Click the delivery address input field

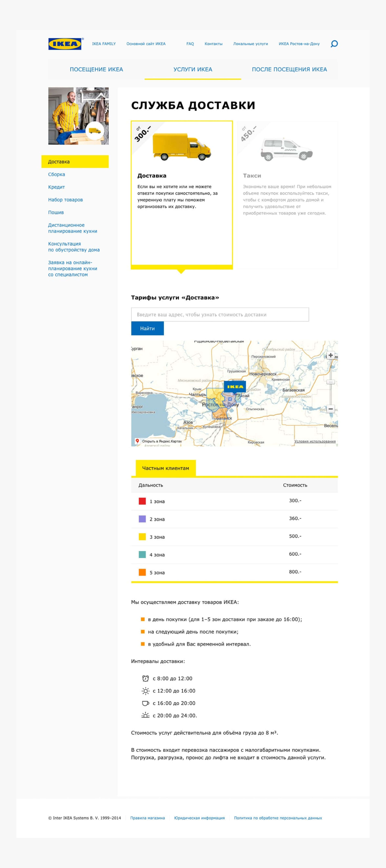[220, 314]
